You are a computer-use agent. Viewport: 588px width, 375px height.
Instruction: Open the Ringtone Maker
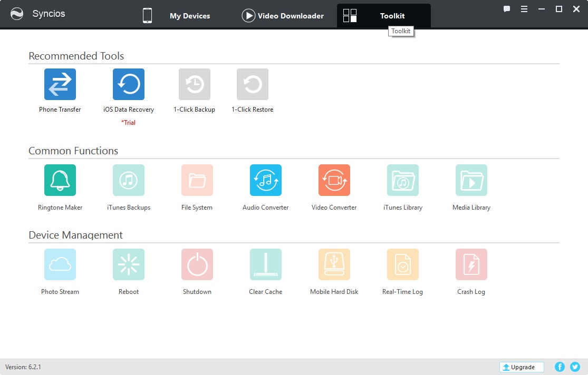tap(60, 180)
